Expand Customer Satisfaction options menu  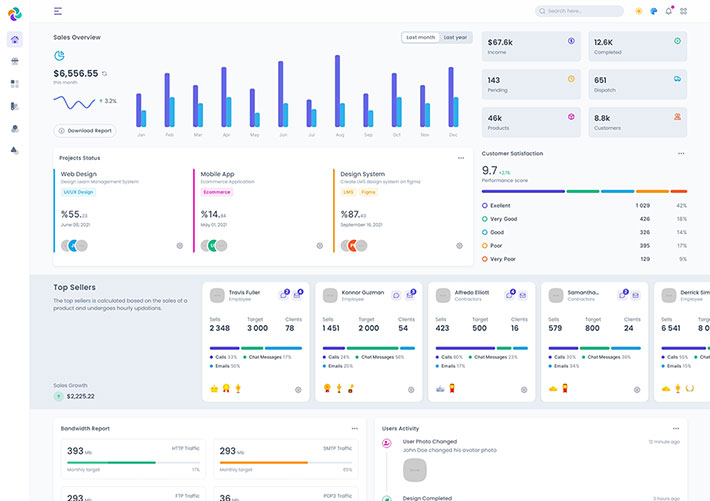681,154
